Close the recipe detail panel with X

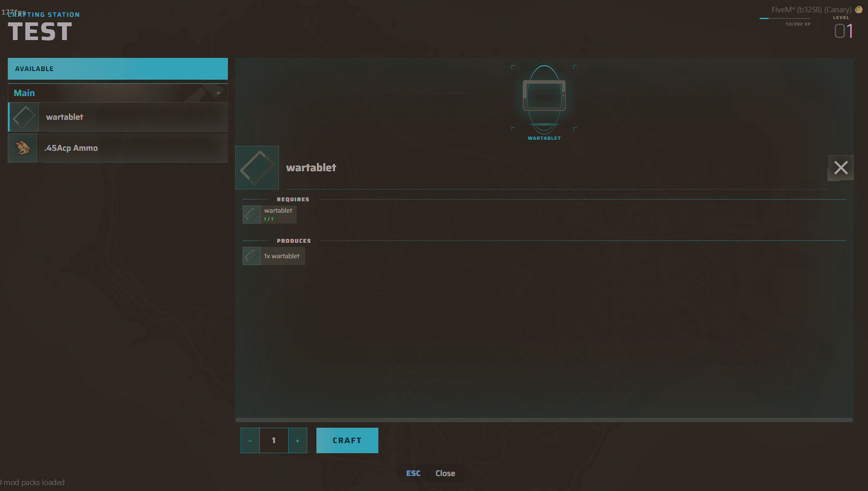point(841,168)
